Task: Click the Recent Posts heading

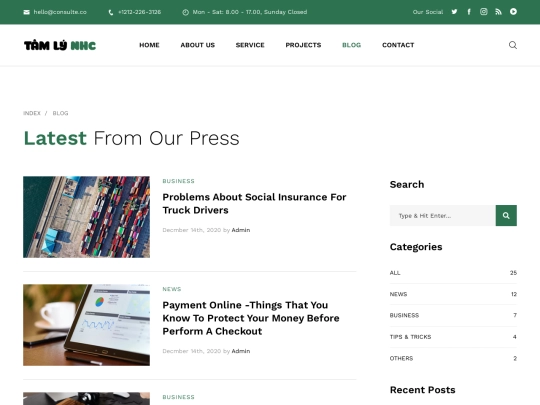Action: click(423, 390)
